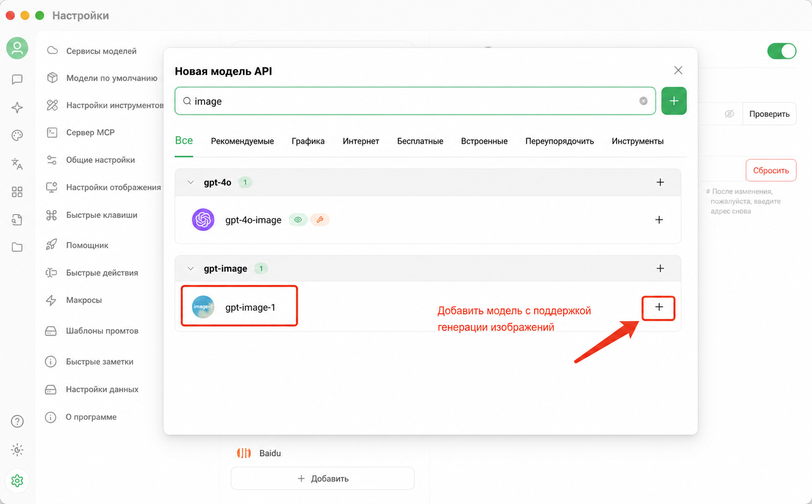Clear the 'image' search text
The width and height of the screenshot is (812, 504).
pos(644,101)
